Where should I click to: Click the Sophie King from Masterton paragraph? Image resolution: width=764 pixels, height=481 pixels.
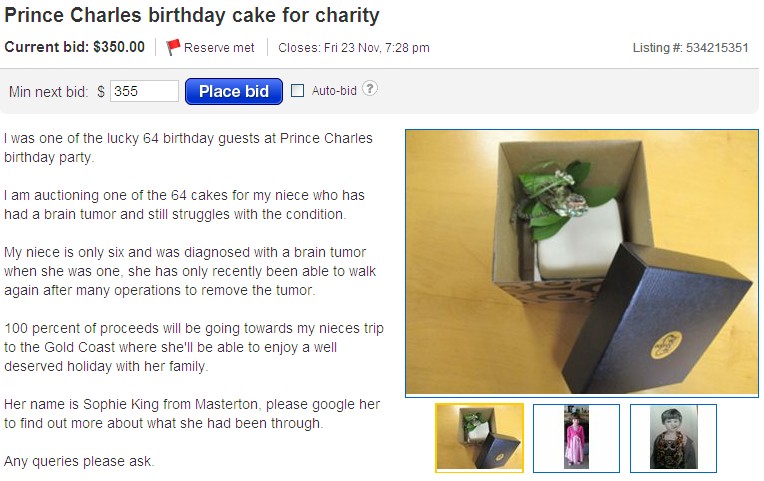point(192,413)
